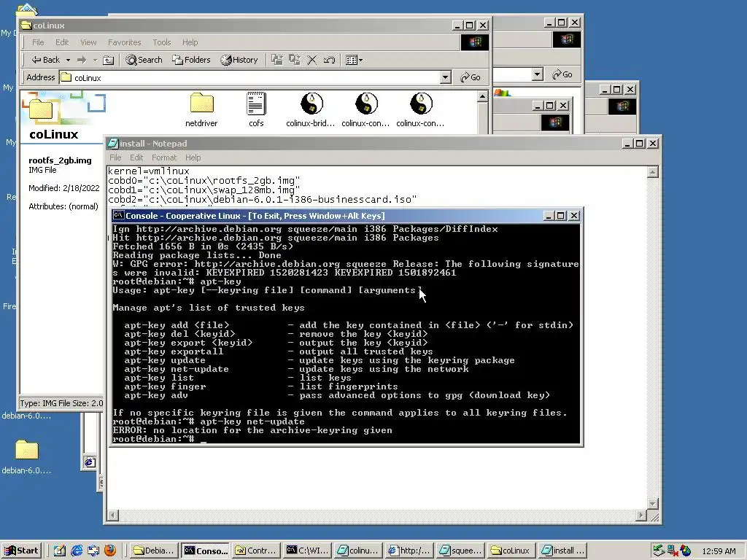Viewport: 747px width, 560px height.
Task: Expand the coLinux Address bar dropdown
Action: pos(446,77)
